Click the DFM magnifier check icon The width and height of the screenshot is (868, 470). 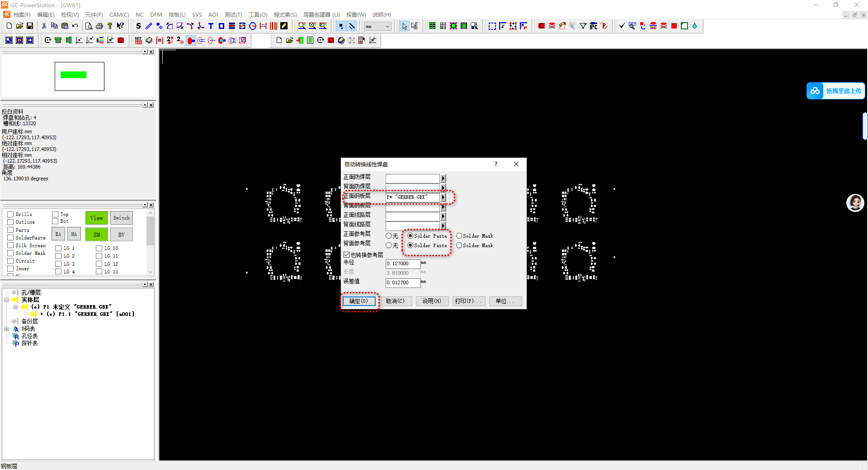coord(632,26)
